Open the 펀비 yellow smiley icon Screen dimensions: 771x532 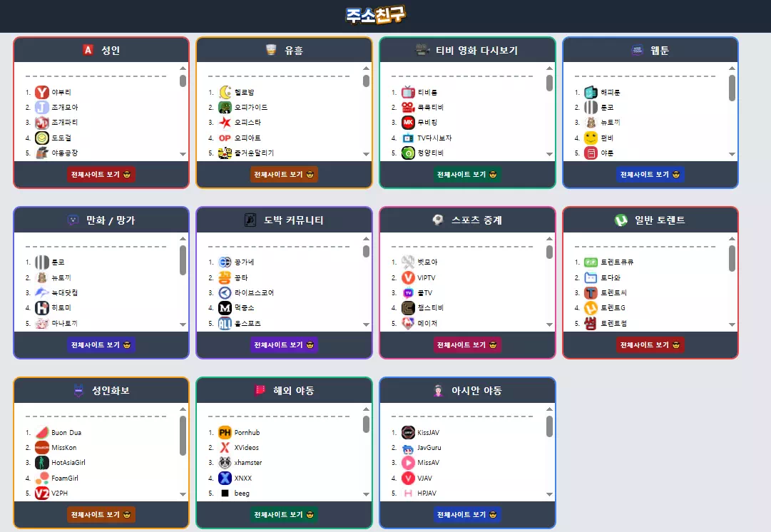coord(591,138)
